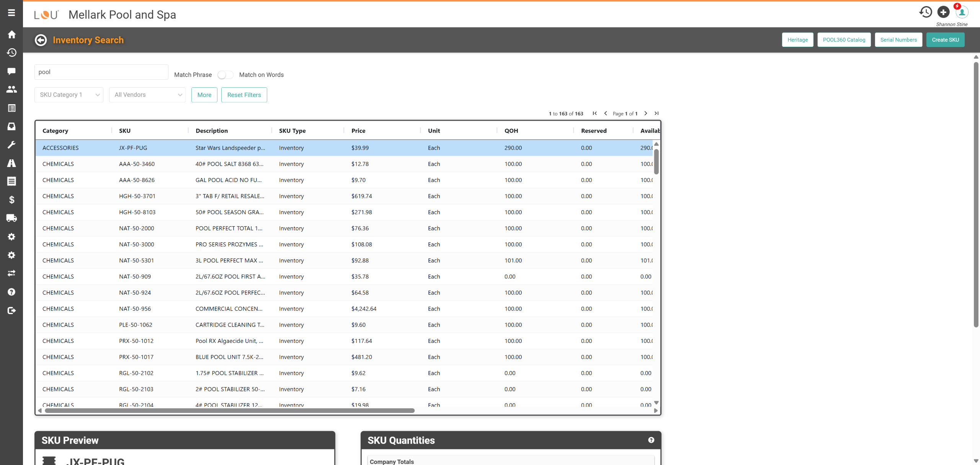This screenshot has height=465, width=980.
Task: Click the Create SKU button
Action: click(x=945, y=40)
